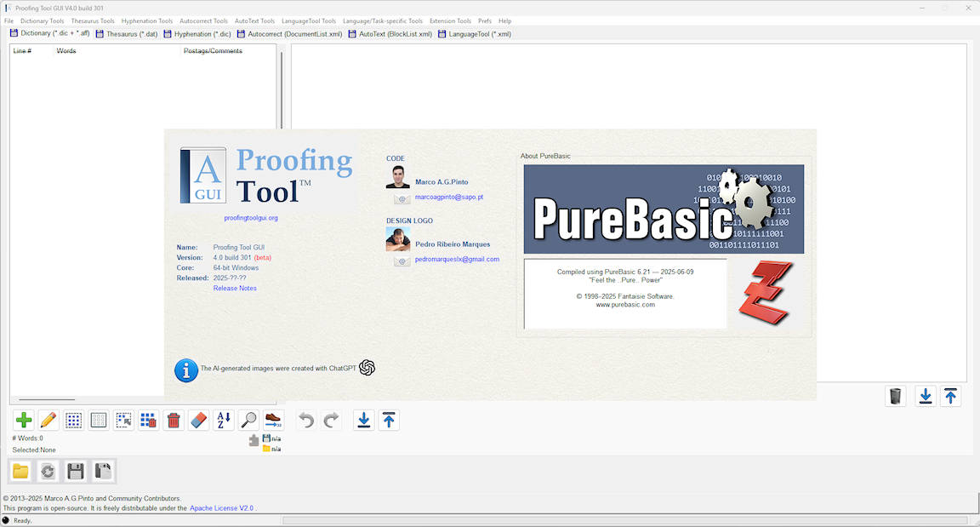Screen dimensions: 980x527
Task: Switch to the Dictionary (*.dic + *.aff) tab
Action: pyautogui.click(x=50, y=33)
